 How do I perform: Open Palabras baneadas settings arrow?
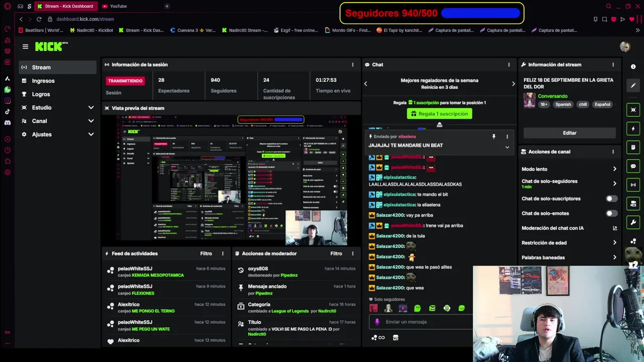click(614, 257)
